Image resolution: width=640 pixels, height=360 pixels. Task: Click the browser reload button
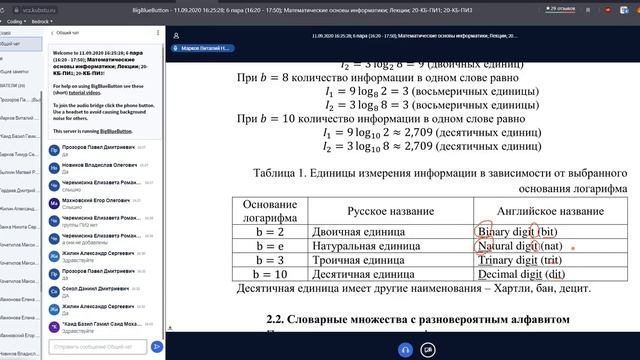click(x=2, y=10)
